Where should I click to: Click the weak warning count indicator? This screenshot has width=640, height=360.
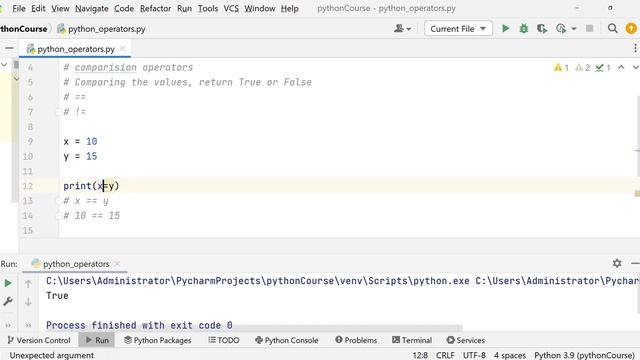pyautogui.click(x=582, y=68)
